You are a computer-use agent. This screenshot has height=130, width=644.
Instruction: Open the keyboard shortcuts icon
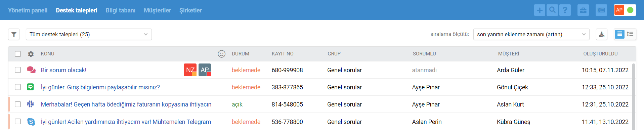(x=601, y=10)
